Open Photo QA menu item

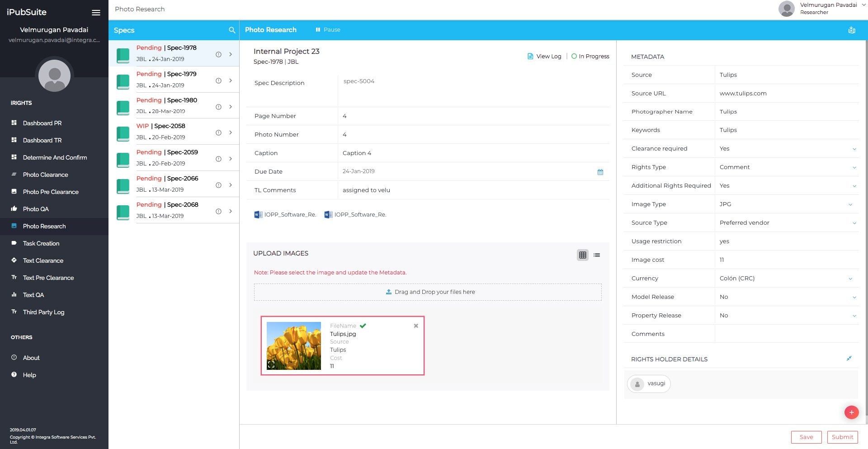(x=54, y=209)
